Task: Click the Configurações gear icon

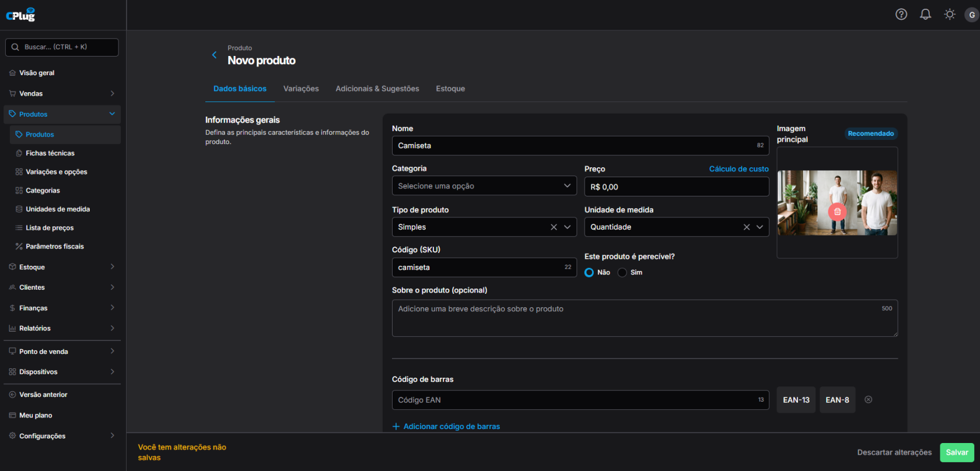Action: (13, 436)
